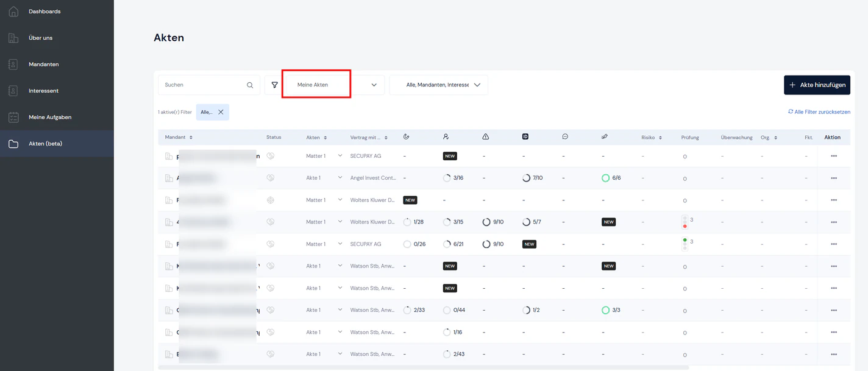Click the ID badge column header icon
This screenshot has height=371, width=868.
coord(525,137)
